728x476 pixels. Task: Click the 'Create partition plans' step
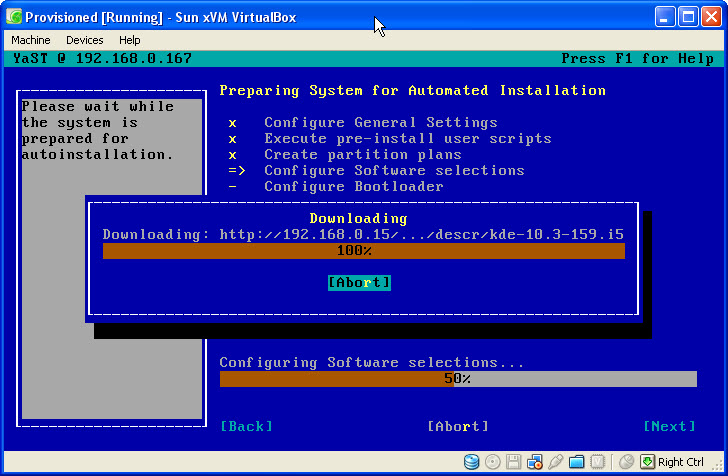pos(363,154)
